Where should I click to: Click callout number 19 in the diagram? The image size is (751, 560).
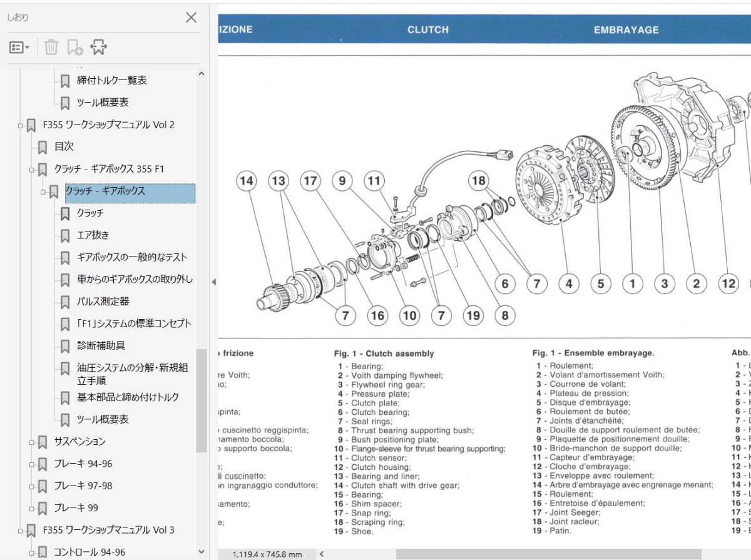[473, 315]
